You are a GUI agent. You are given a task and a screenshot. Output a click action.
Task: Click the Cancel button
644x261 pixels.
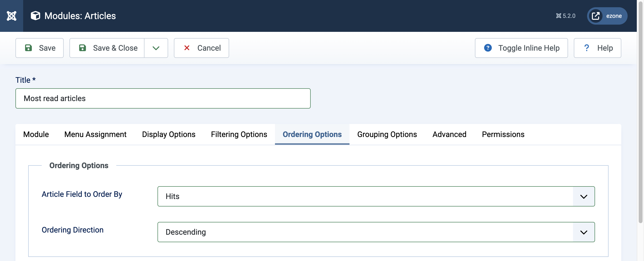pyautogui.click(x=201, y=48)
